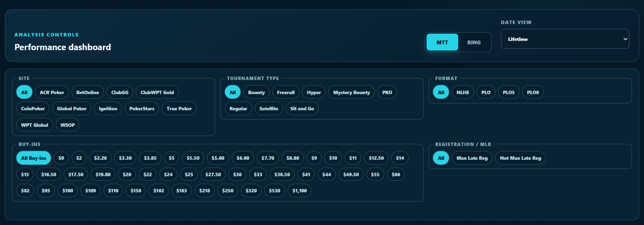Select the PLO5 format chip
The height and width of the screenshot is (225, 644).
[x=509, y=92]
